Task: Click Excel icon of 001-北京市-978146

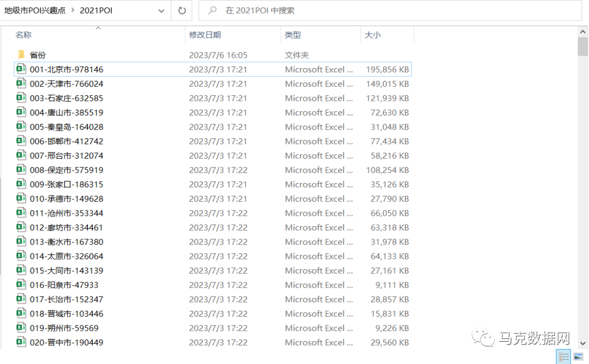Action: [21, 69]
